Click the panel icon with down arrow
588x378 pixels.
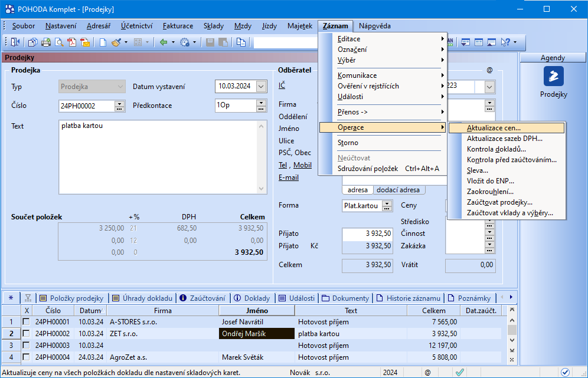(465, 42)
